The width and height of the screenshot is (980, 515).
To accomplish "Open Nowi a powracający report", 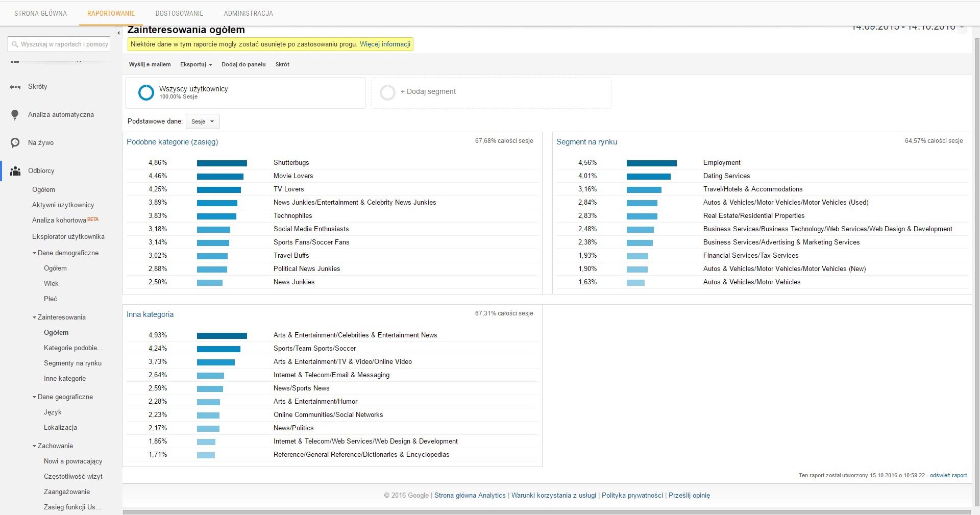I will pyautogui.click(x=73, y=461).
